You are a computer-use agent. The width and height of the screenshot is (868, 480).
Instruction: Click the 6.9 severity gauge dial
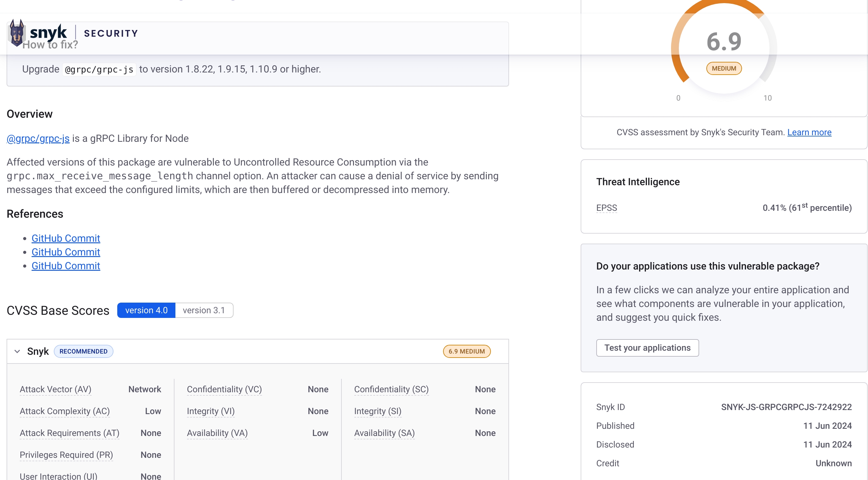click(x=724, y=47)
